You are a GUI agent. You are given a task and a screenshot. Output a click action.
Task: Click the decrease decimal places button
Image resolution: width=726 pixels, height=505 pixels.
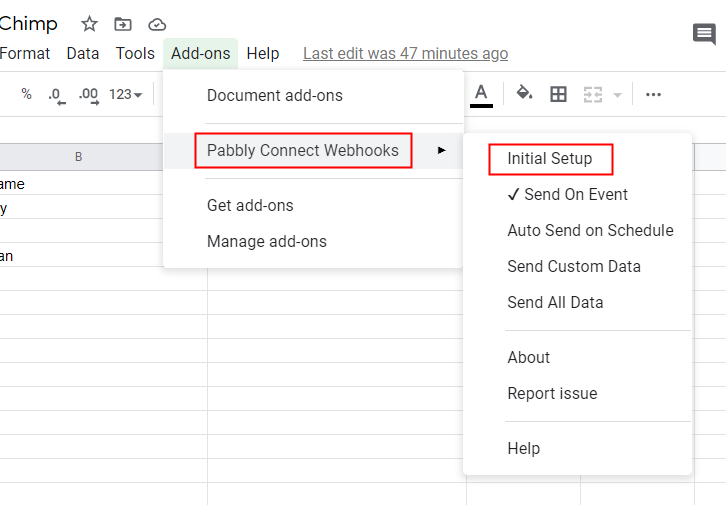[x=56, y=95]
